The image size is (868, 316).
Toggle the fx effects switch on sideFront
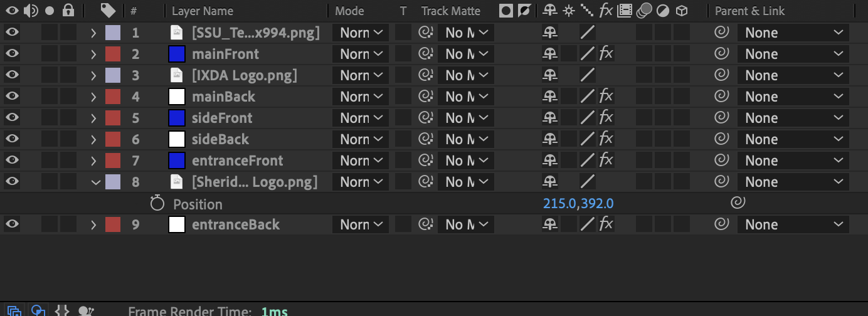point(606,118)
